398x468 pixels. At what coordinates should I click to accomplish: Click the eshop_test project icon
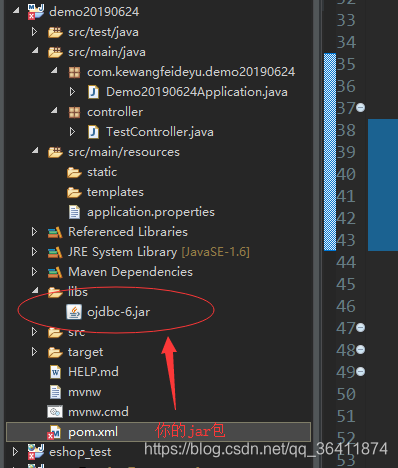36,452
